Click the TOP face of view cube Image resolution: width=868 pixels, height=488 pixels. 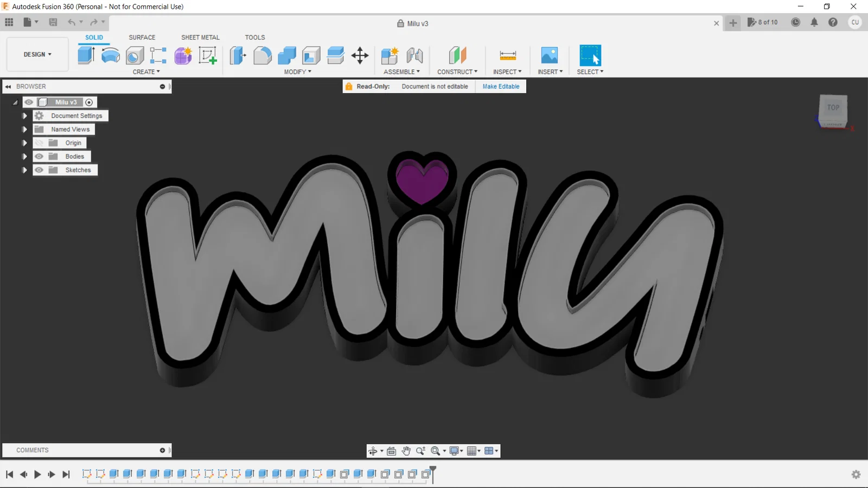click(x=833, y=107)
